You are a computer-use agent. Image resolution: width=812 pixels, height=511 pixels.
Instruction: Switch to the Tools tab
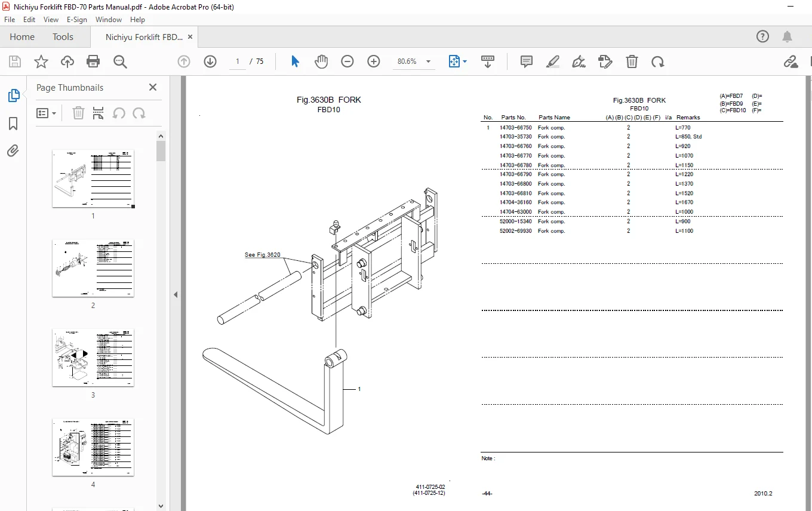(x=63, y=37)
